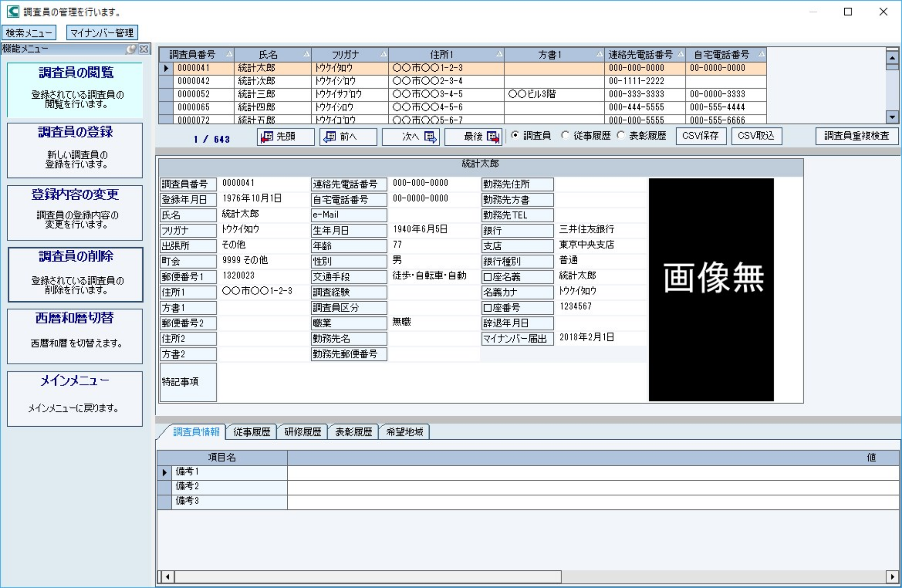Click the CSV保存 button
902x588 pixels.
click(x=701, y=136)
